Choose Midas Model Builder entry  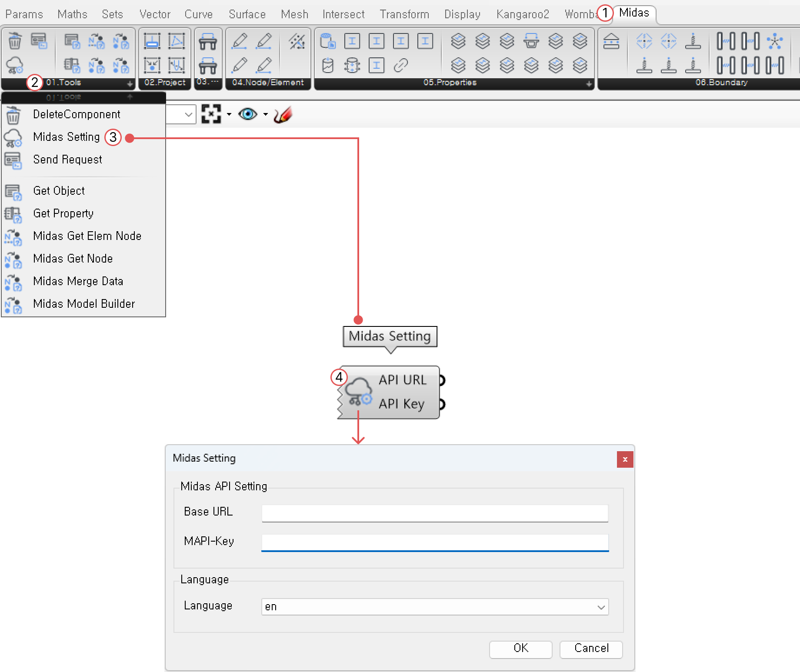pos(84,304)
